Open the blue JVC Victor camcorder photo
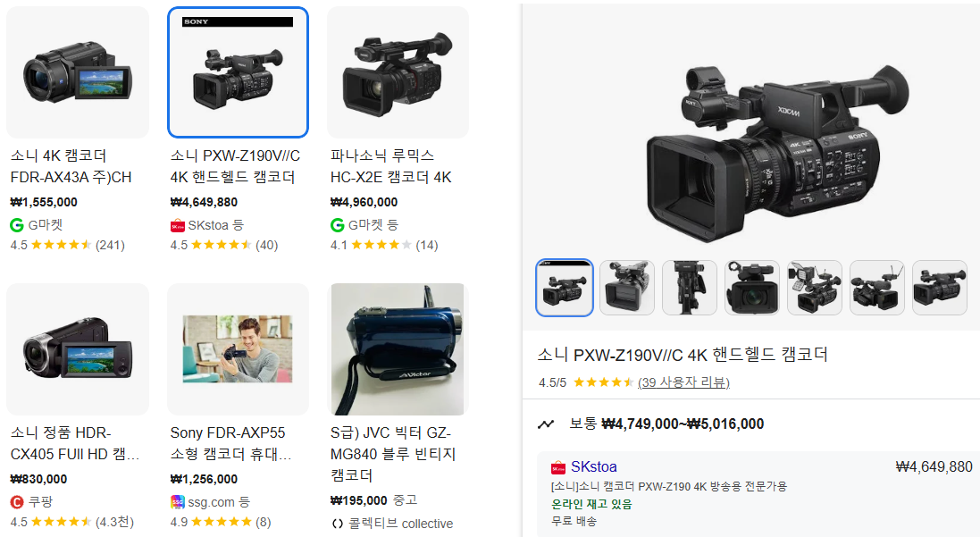 tap(398, 348)
